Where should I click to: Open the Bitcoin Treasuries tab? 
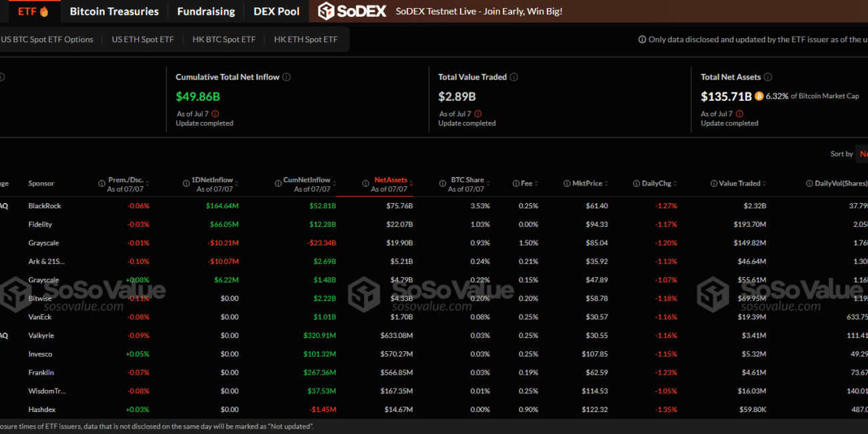pos(114,11)
